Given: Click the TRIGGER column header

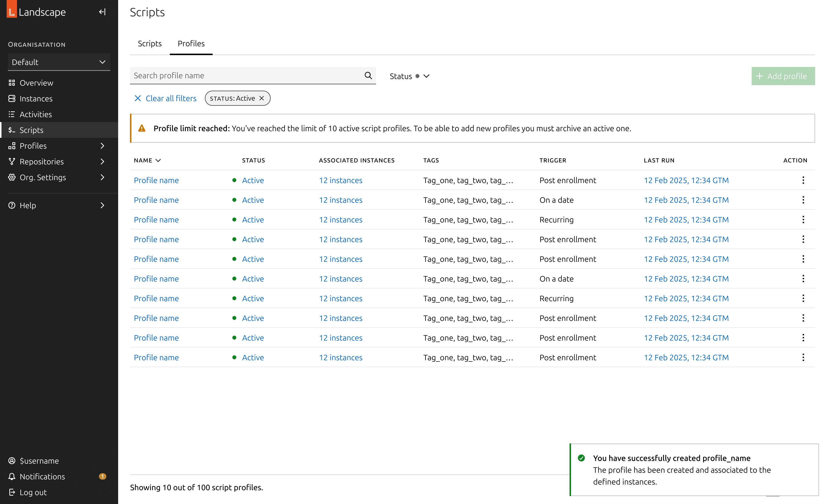Looking at the screenshot, I should click(x=553, y=160).
